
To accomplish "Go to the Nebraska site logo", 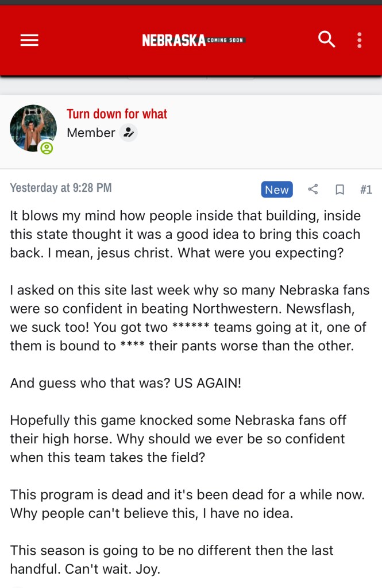I will [x=173, y=40].
